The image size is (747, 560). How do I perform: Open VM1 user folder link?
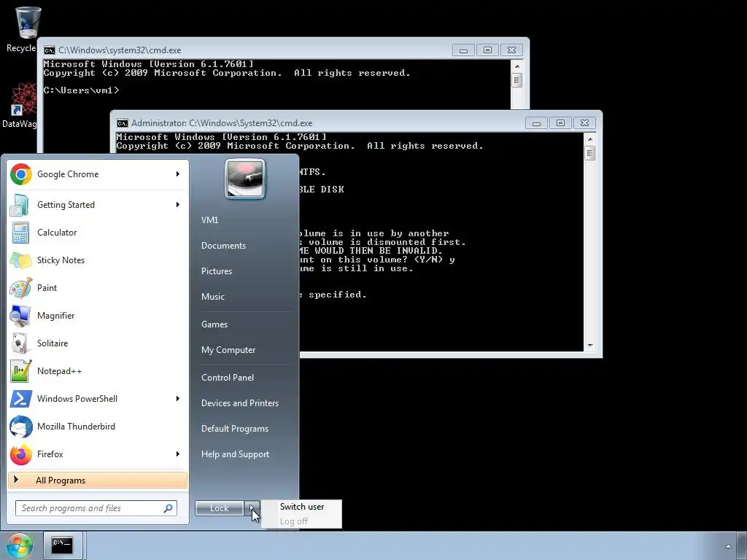pyautogui.click(x=209, y=220)
